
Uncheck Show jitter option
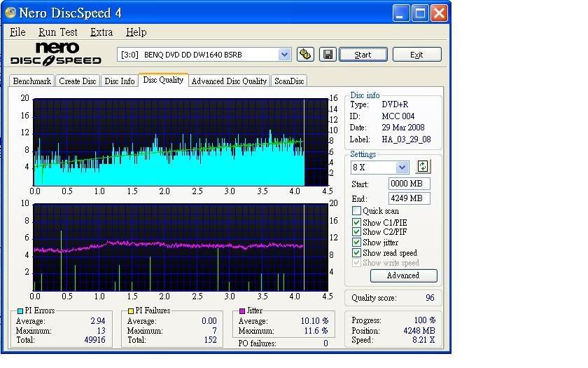(x=356, y=243)
